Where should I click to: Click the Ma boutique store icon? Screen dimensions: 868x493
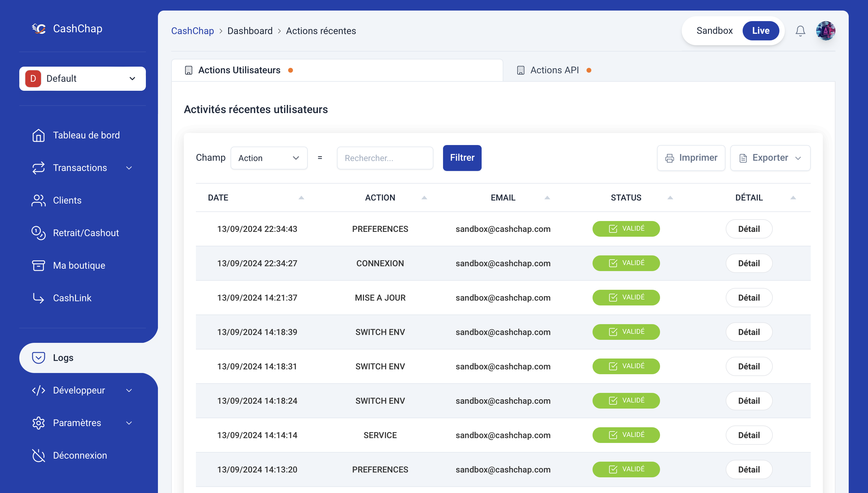(x=38, y=265)
